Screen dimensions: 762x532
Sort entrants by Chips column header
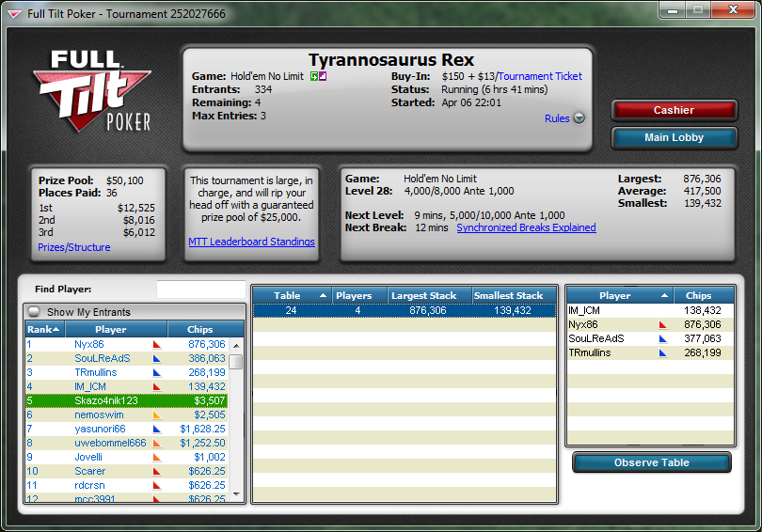click(206, 329)
